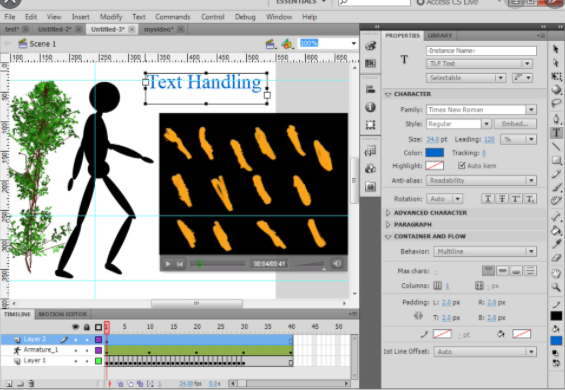The image size is (565, 390).
Task: Click the Embed... button
Action: click(x=515, y=124)
